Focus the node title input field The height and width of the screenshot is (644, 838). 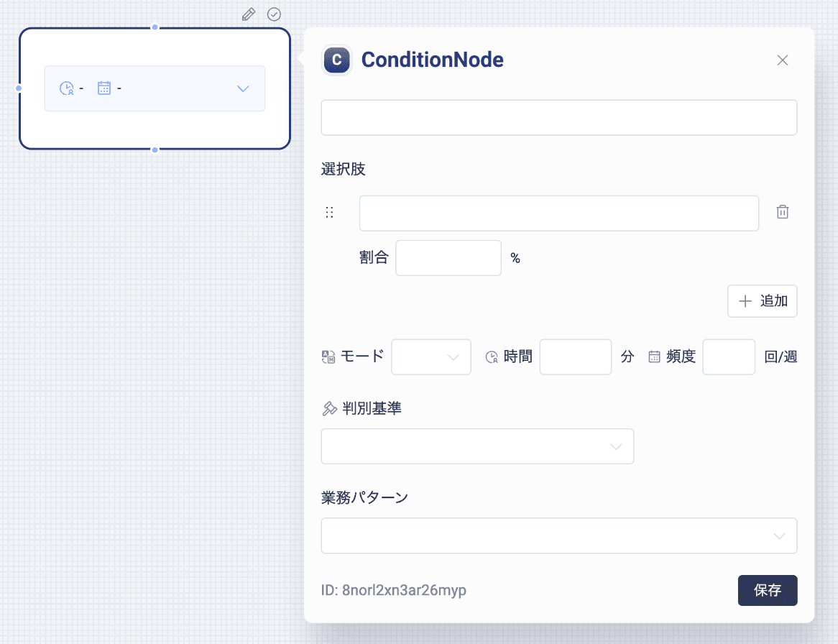559,118
